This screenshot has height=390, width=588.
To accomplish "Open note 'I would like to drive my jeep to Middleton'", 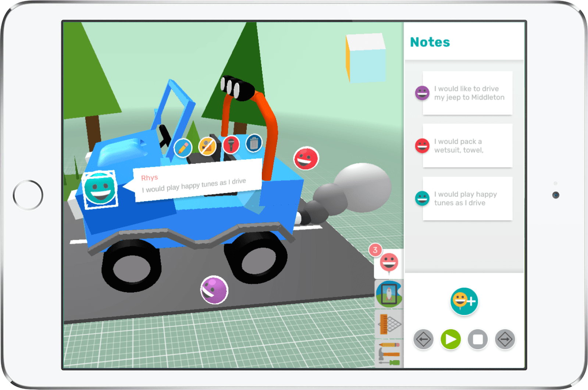I will tap(467, 93).
